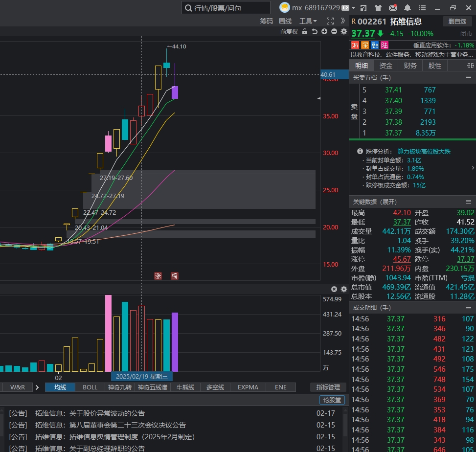Switch to the 资金 tab
Screen dimensions: 476x452
(385, 66)
